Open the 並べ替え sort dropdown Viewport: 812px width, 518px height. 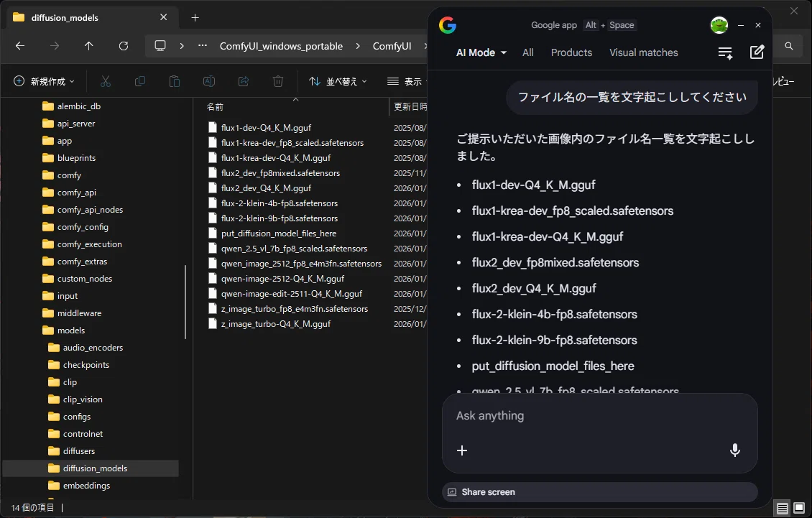(x=338, y=81)
